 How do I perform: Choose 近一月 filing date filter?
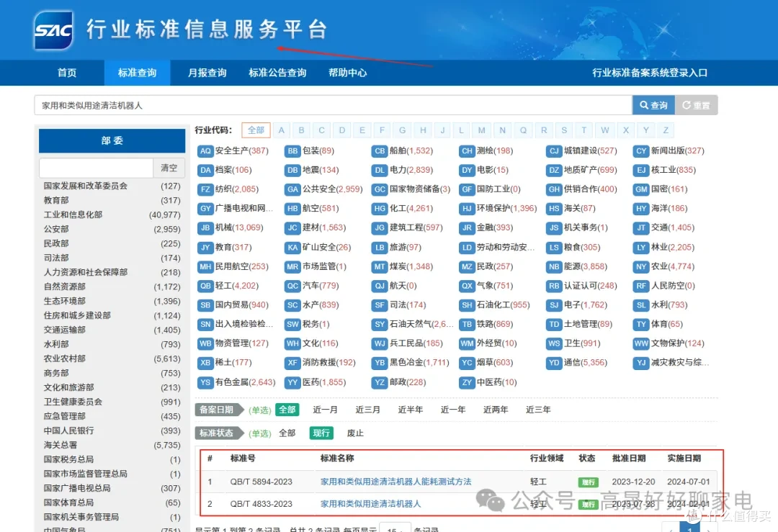pyautogui.click(x=325, y=410)
